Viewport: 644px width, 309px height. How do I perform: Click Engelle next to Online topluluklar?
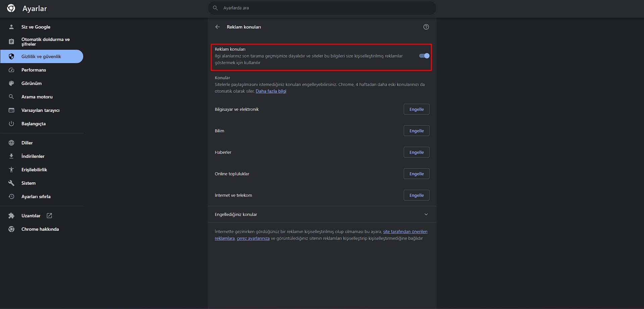point(416,174)
